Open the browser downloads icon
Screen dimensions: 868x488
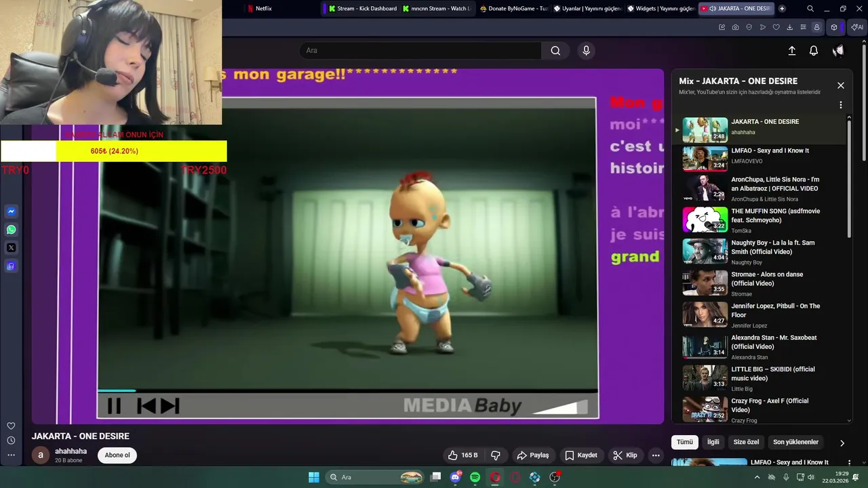coord(789,27)
